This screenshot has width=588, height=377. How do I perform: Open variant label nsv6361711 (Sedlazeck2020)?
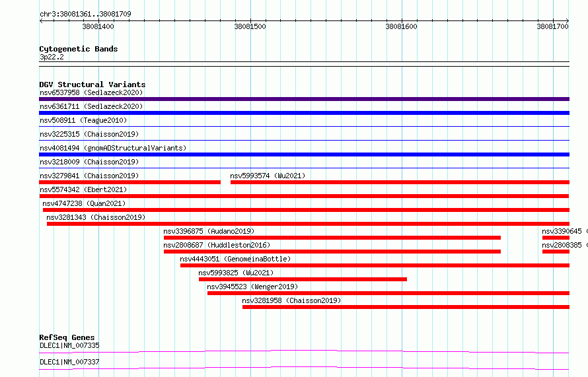pyautogui.click(x=91, y=106)
